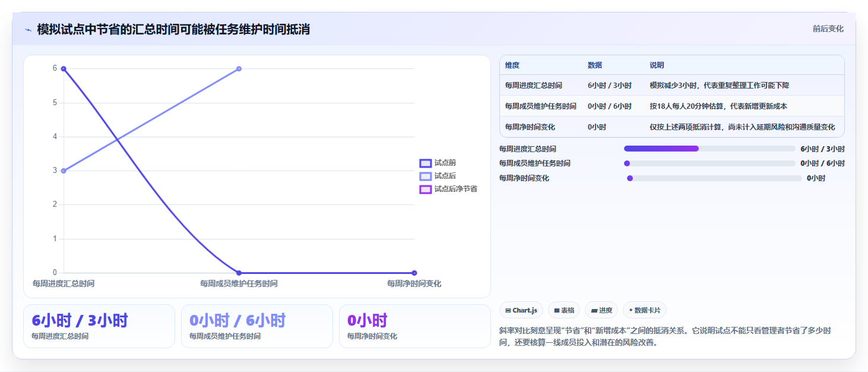Click the 6小时 / 3小时 data card

pyautogui.click(x=99, y=326)
